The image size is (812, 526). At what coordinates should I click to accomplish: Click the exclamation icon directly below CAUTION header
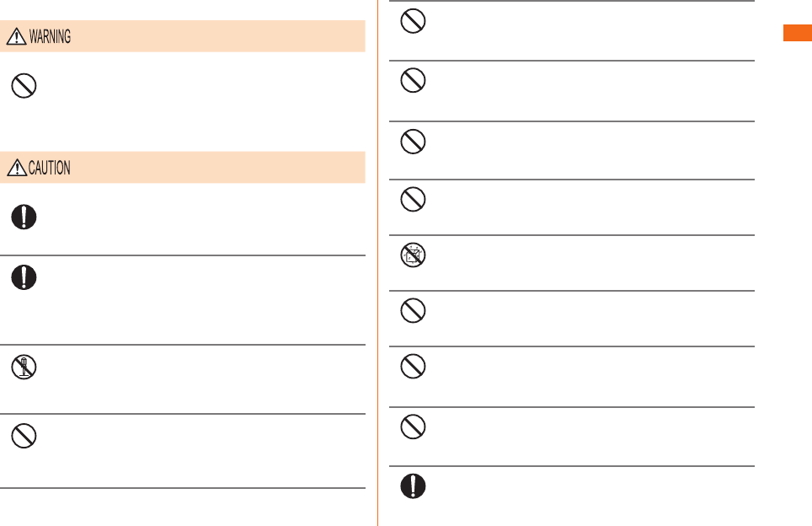click(x=24, y=217)
